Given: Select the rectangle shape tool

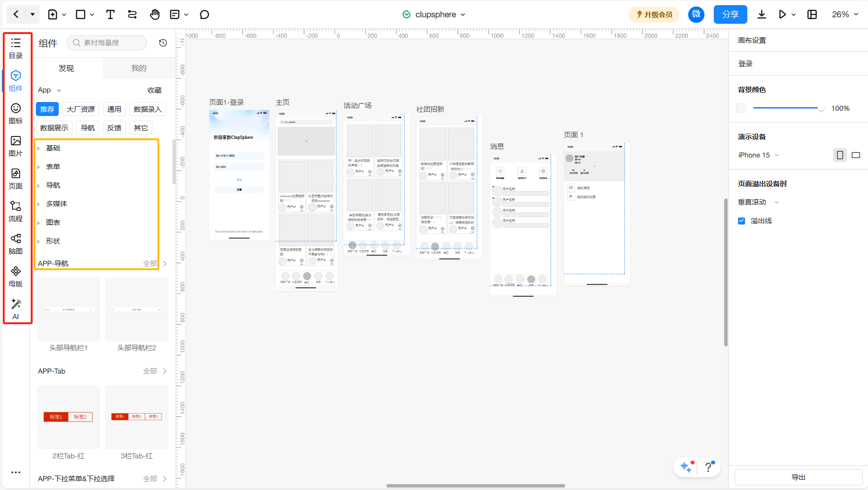Looking at the screenshot, I should 81,14.
